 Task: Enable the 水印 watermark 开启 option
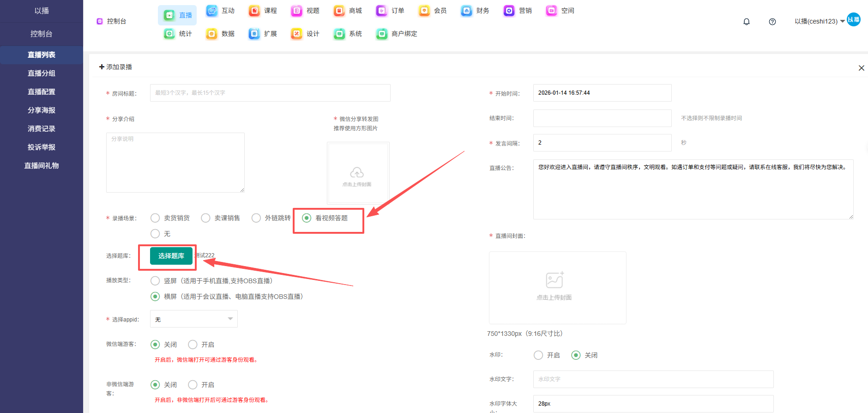coord(538,355)
